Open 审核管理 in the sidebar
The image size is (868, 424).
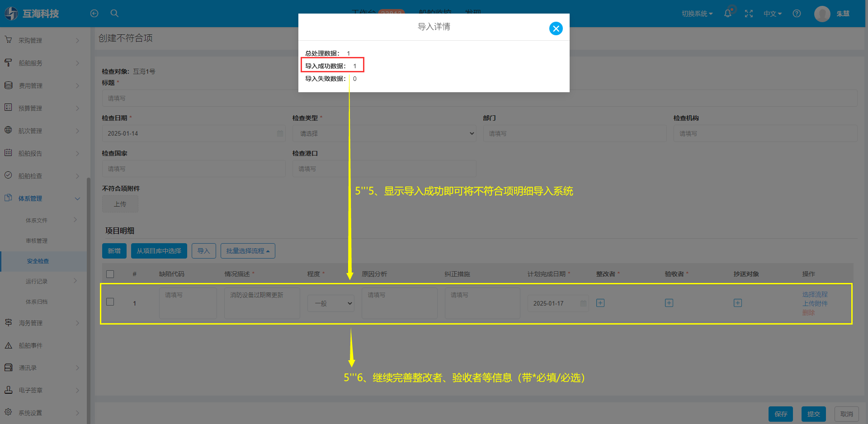point(37,240)
